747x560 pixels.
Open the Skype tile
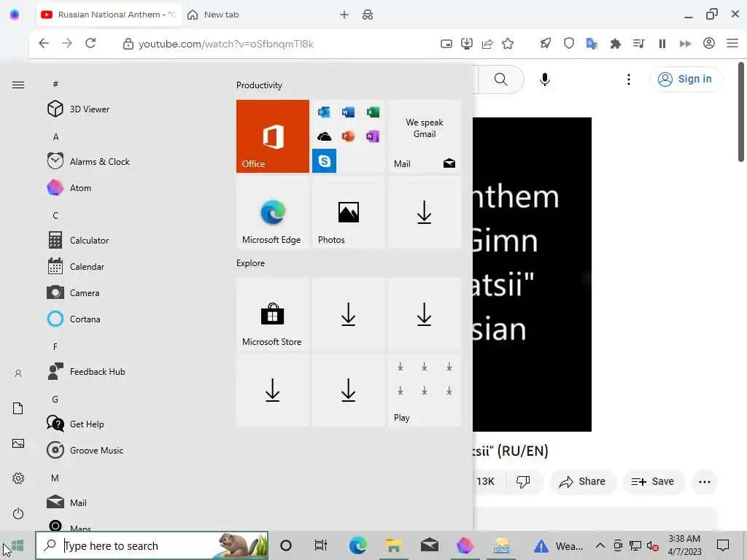coord(324,160)
